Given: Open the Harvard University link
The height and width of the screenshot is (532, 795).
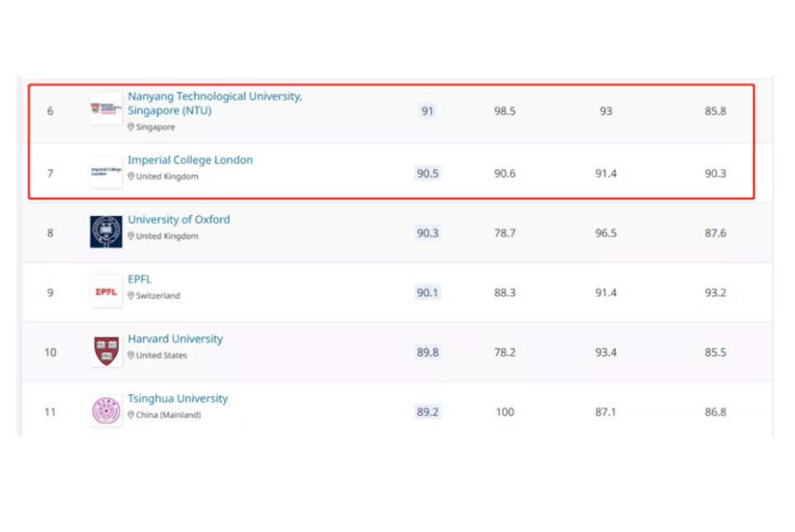Looking at the screenshot, I should [175, 339].
